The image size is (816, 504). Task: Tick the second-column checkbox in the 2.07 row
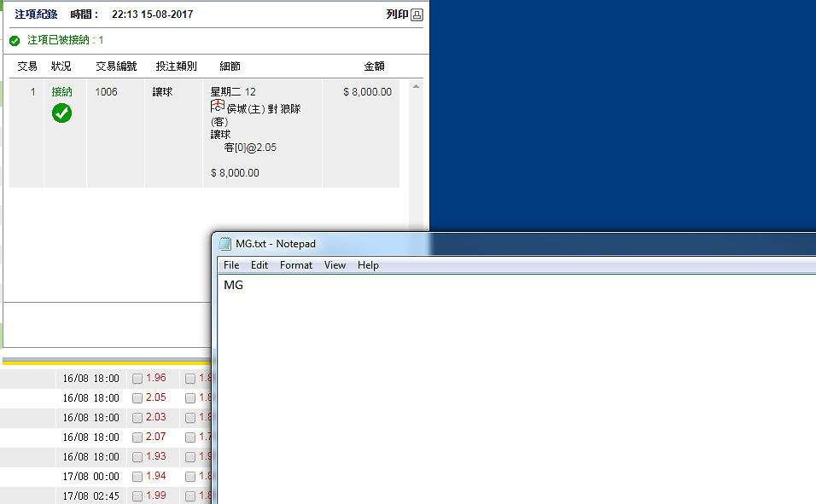[190, 437]
